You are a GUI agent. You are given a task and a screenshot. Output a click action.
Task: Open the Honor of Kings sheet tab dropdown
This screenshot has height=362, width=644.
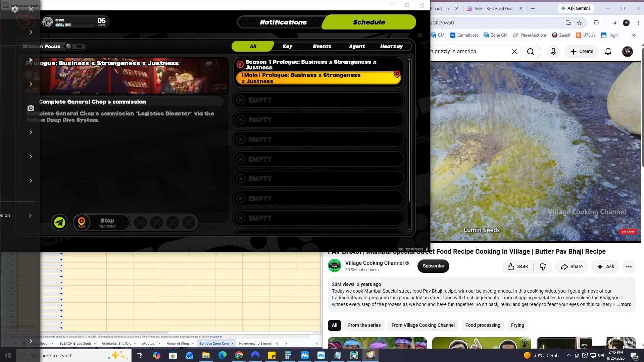tap(193, 343)
